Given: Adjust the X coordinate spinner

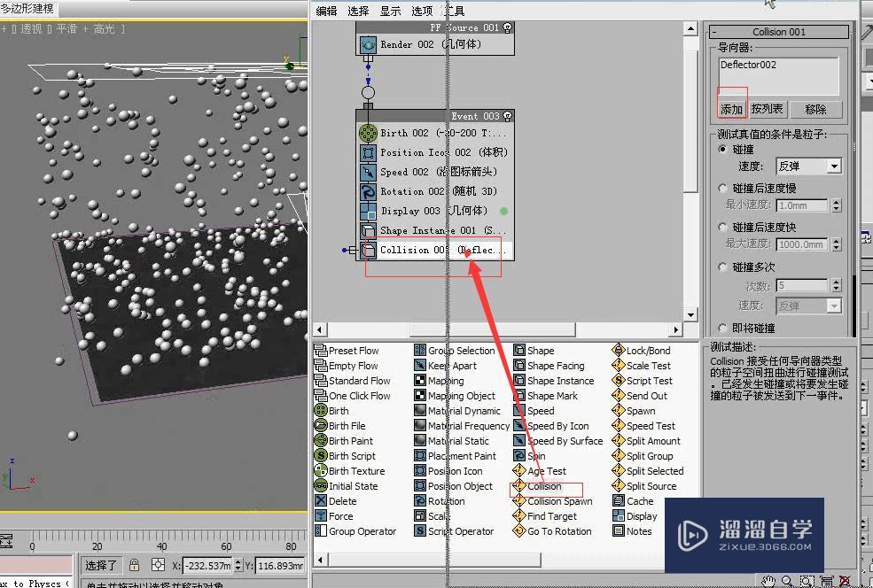Looking at the screenshot, I should (238, 565).
